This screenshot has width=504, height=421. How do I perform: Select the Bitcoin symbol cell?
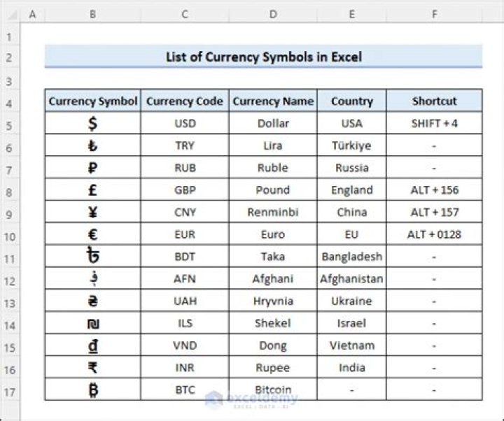92,390
